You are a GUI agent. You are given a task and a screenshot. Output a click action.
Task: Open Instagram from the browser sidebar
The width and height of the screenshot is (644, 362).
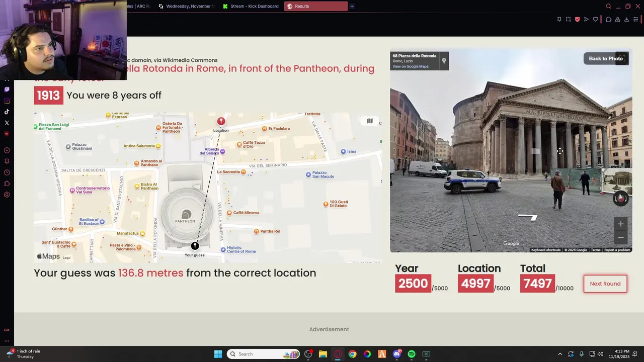7,101
